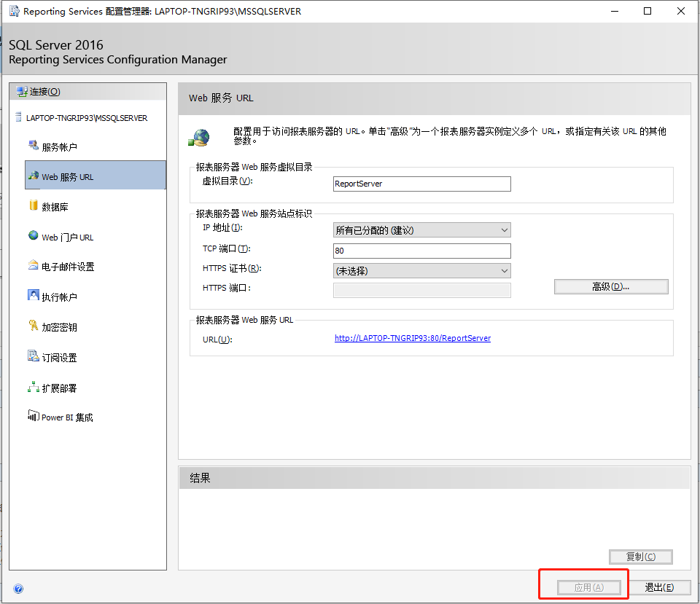This screenshot has height=604, width=700.
Task: Click the Web 门户 URL globe icon
Action: tap(33, 235)
